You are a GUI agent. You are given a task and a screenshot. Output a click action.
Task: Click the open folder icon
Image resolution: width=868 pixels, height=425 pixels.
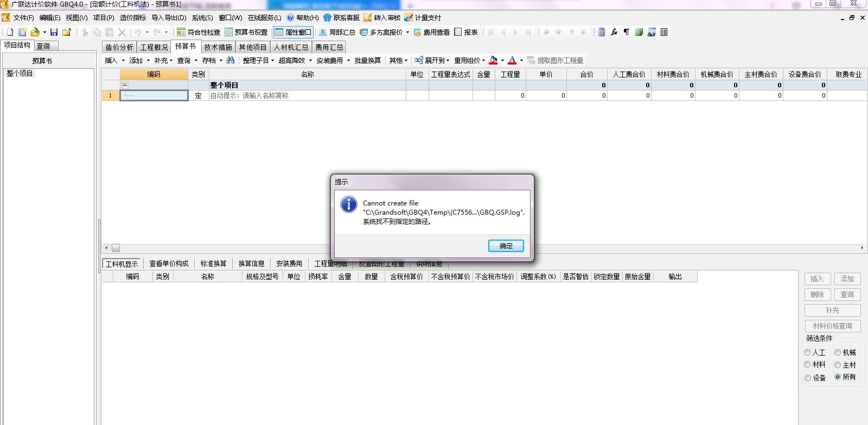click(35, 33)
